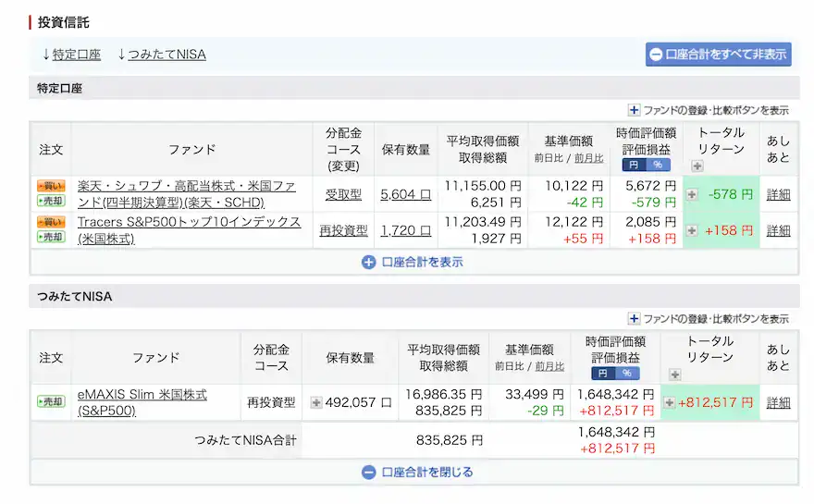The height and width of the screenshot is (504, 814).
Task: Expand holdings breakdown next to 492,057 口
Action: (316, 402)
